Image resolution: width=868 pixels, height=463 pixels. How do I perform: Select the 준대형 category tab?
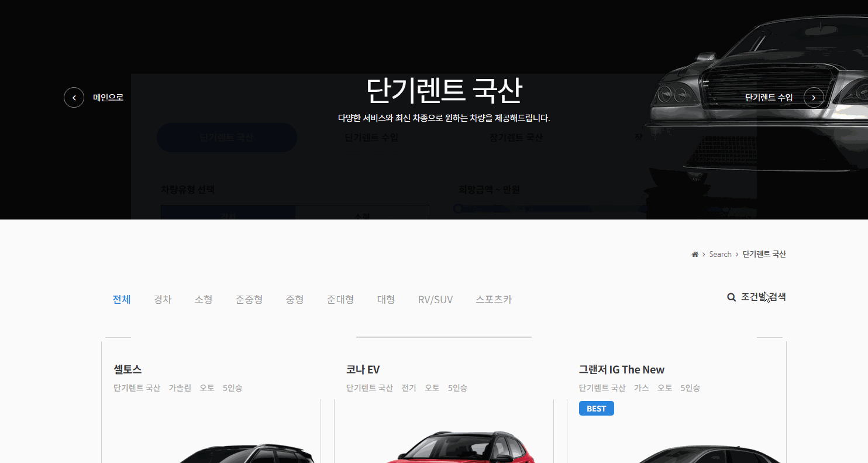[x=340, y=300]
